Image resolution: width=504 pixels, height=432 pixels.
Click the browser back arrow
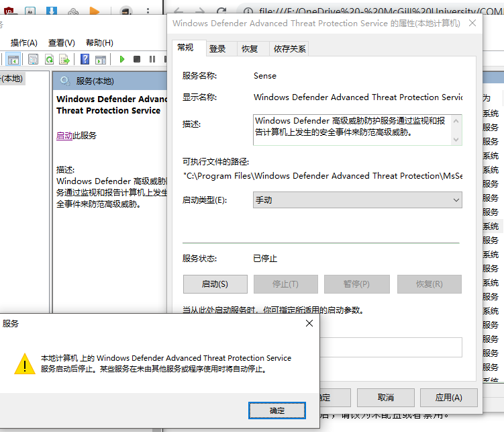tap(179, 11)
